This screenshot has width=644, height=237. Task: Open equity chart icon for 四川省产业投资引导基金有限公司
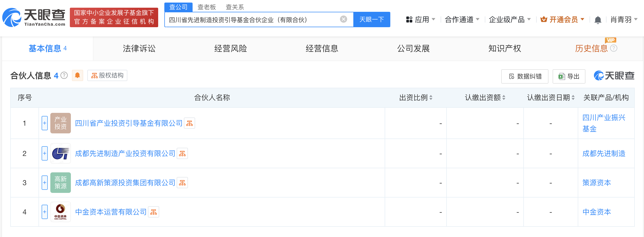click(x=190, y=123)
